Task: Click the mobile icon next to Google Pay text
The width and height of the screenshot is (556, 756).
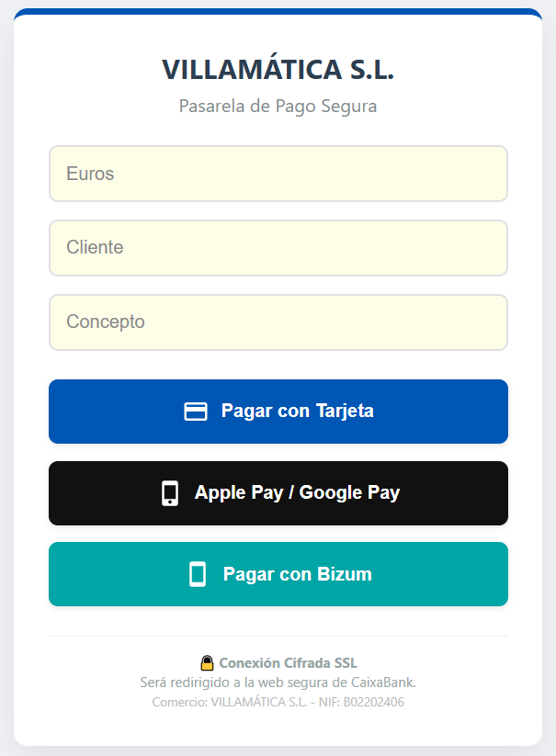Action: 171,493
